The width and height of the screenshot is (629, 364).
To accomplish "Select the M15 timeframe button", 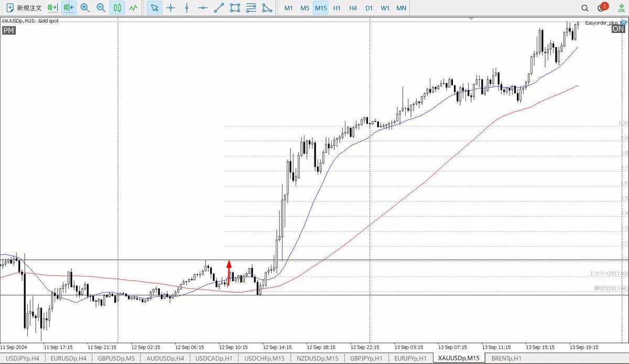I will pos(321,8).
